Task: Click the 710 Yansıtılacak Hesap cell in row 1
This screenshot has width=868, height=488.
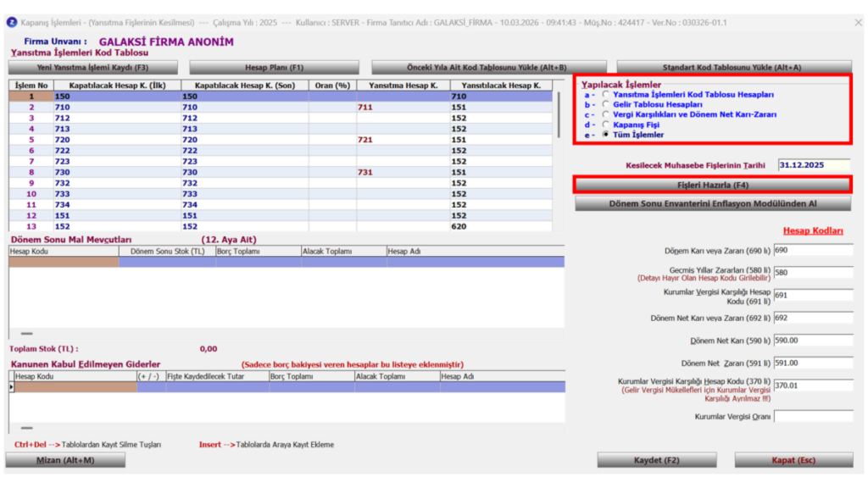Action: (501, 97)
